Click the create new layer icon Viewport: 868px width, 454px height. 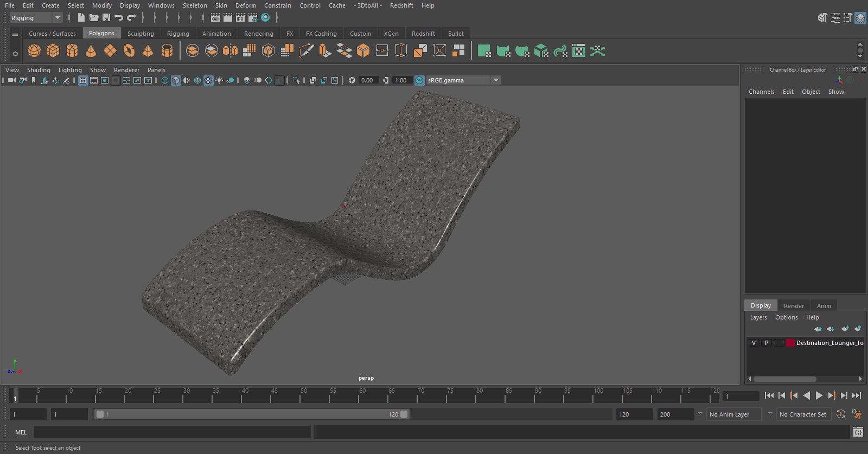pyautogui.click(x=845, y=329)
